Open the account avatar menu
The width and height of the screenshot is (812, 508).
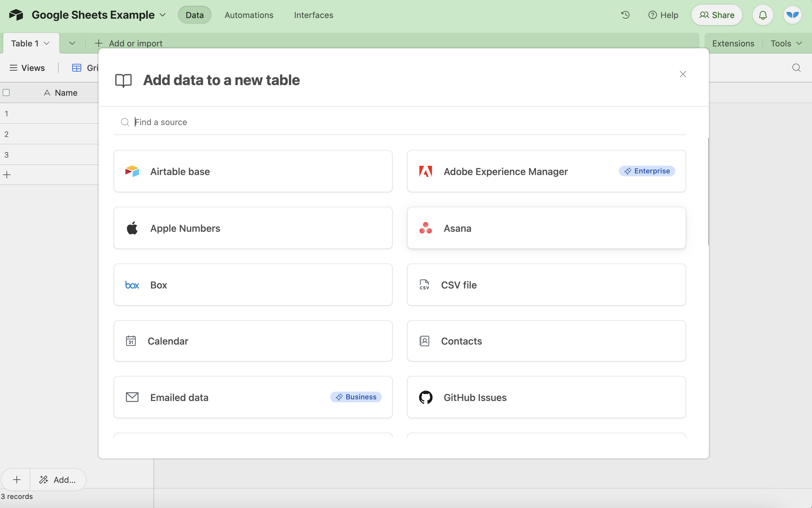pyautogui.click(x=793, y=15)
